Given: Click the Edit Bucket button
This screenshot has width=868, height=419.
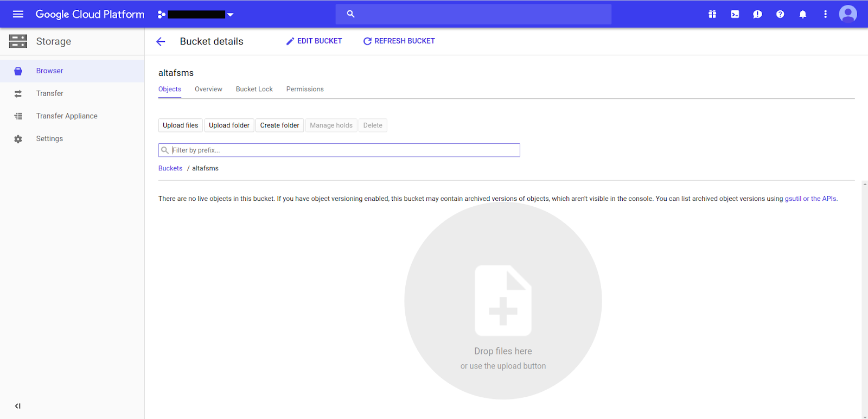Looking at the screenshot, I should tap(314, 41).
